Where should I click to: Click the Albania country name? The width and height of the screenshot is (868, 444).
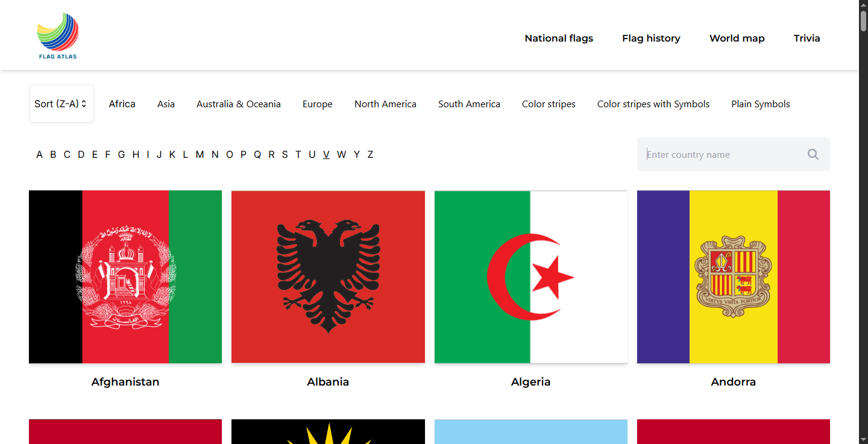coord(328,381)
